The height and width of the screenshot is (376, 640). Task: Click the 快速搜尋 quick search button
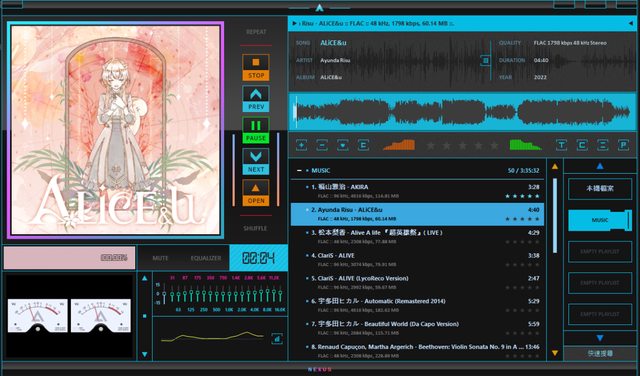click(600, 354)
